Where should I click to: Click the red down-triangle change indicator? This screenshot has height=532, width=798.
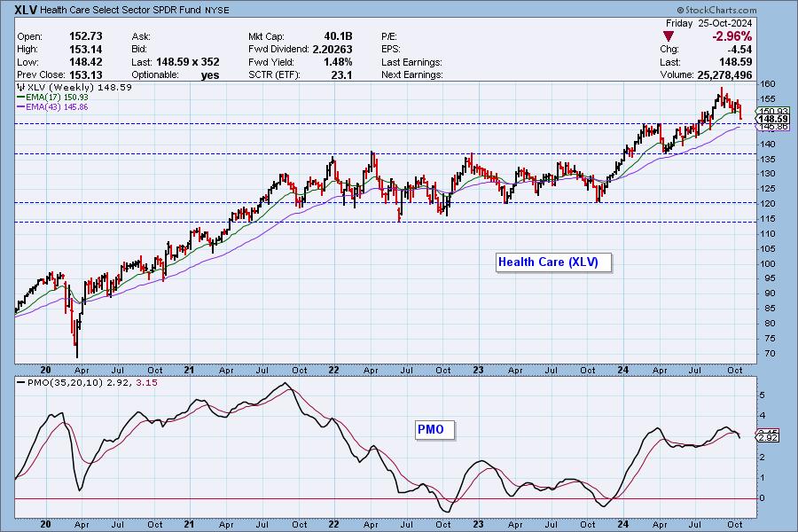tap(669, 36)
